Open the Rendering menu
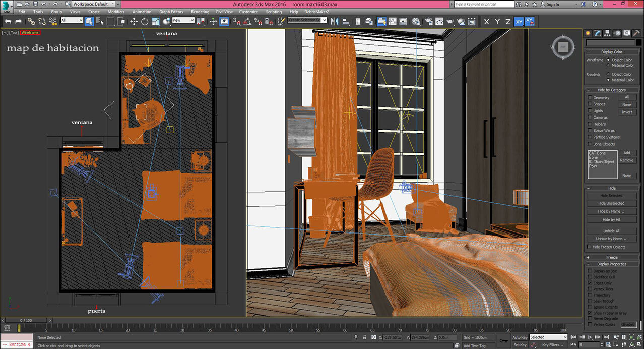 point(200,12)
